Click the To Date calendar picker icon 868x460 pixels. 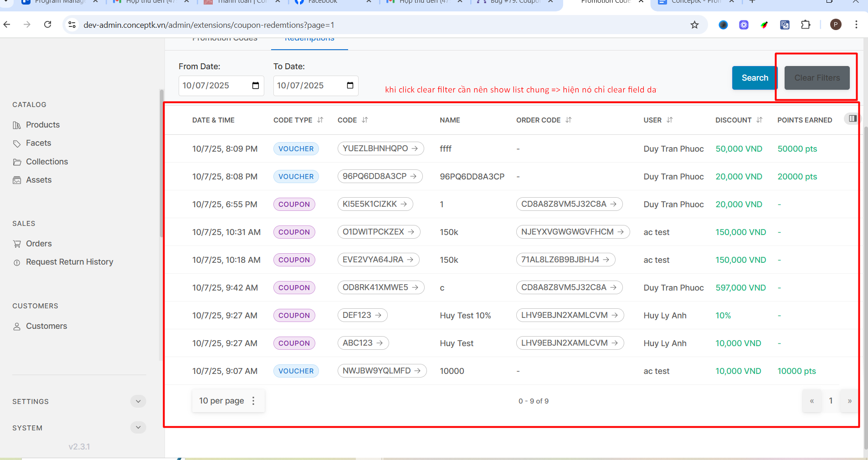350,86
